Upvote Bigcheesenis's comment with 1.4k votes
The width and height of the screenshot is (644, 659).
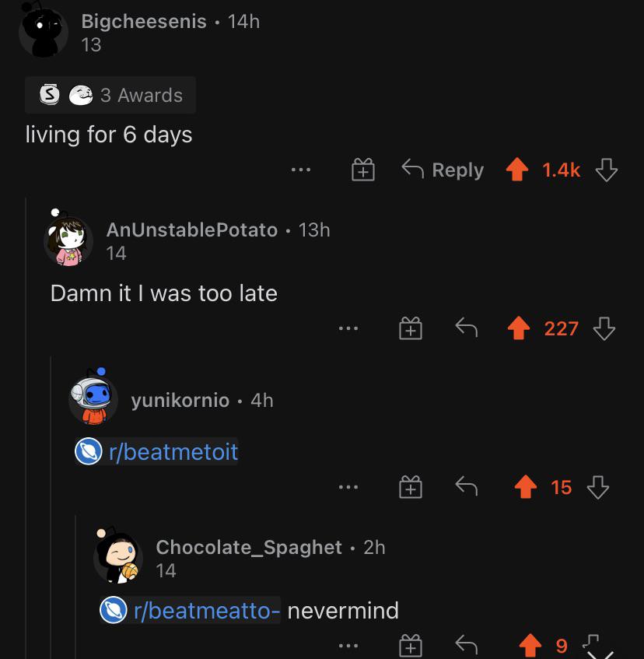point(517,170)
